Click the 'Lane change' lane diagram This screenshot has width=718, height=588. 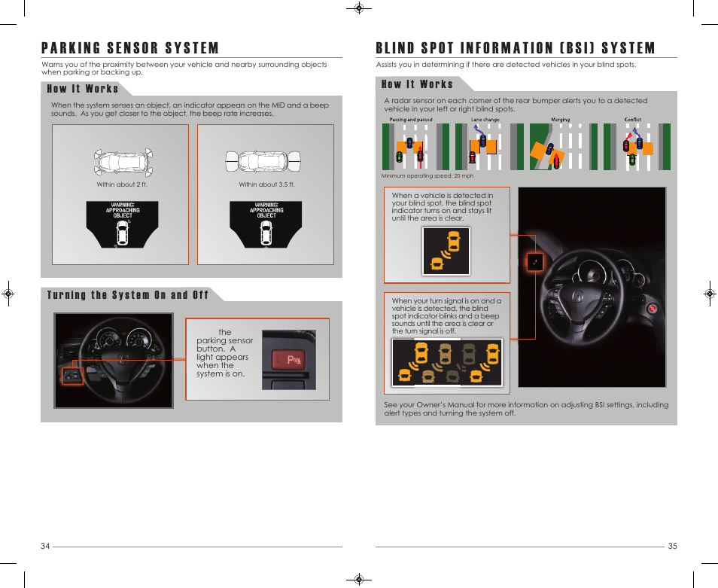[489, 147]
